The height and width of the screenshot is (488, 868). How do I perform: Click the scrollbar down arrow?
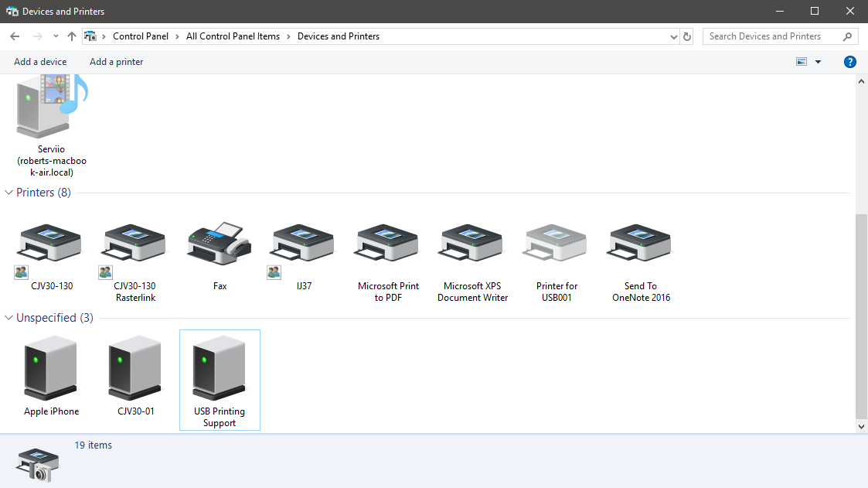point(861,427)
